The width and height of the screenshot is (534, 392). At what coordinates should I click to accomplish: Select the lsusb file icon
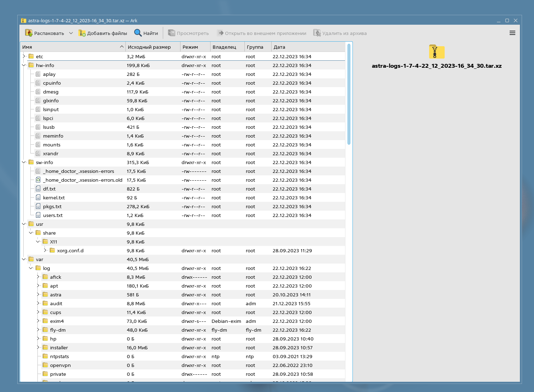(38, 127)
